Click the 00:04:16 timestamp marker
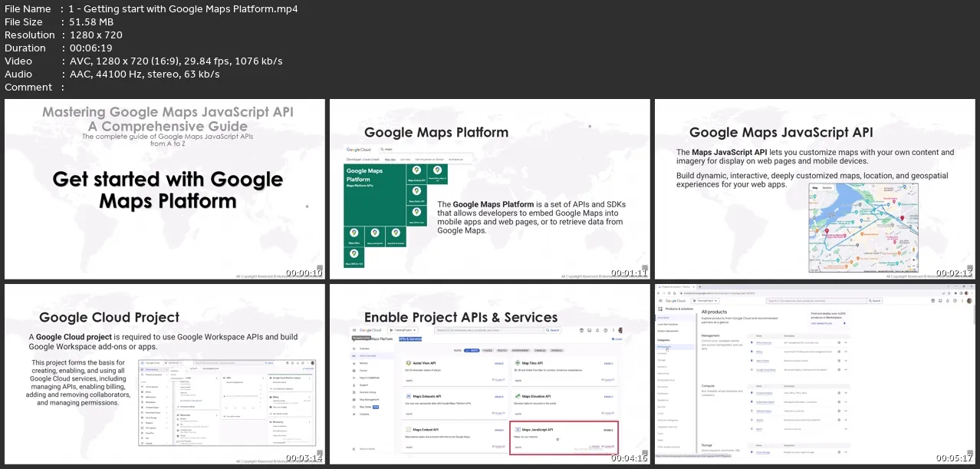 [630, 458]
